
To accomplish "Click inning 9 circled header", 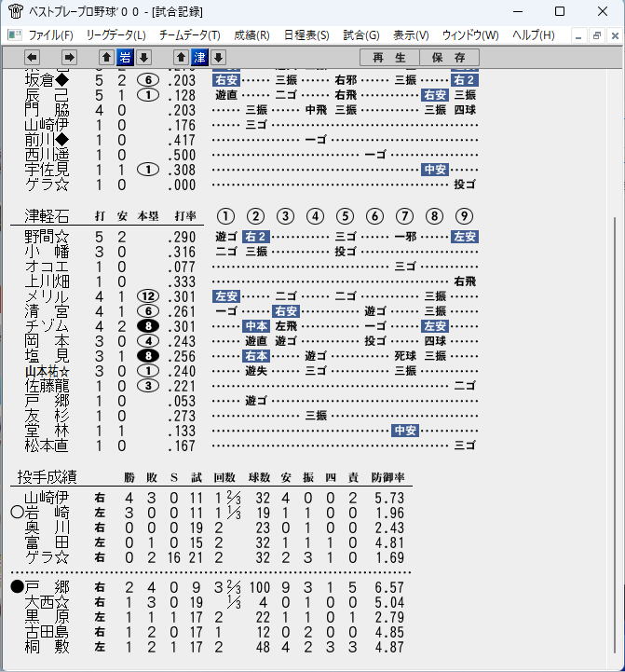I will pyautogui.click(x=465, y=216).
